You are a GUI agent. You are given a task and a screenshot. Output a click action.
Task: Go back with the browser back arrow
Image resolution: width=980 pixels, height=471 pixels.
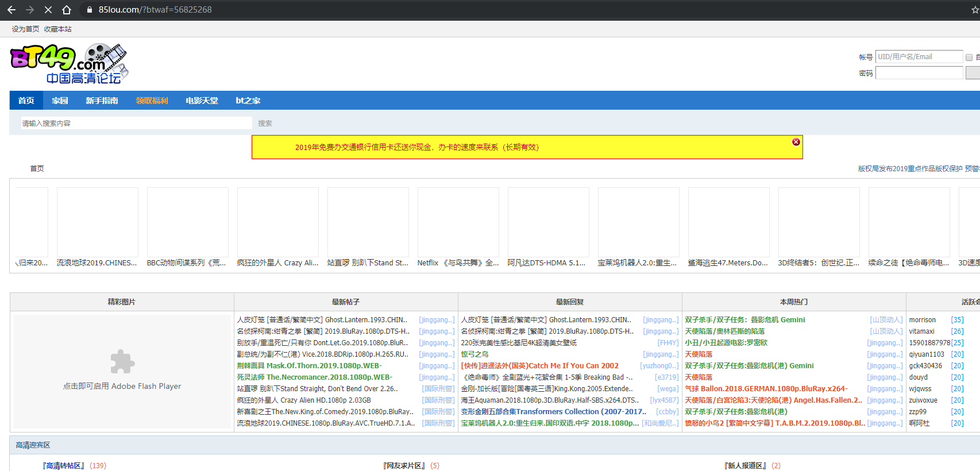pyautogui.click(x=11, y=10)
